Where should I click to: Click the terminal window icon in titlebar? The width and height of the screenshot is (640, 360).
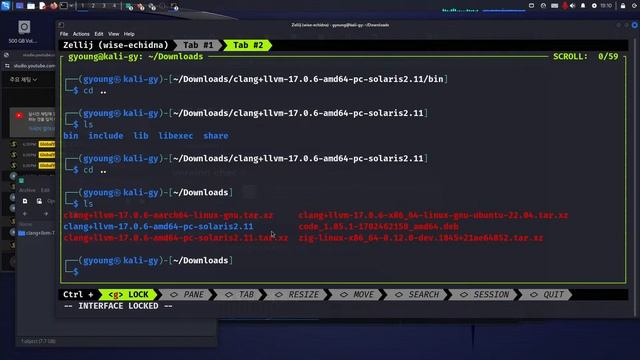pyautogui.click(x=61, y=25)
